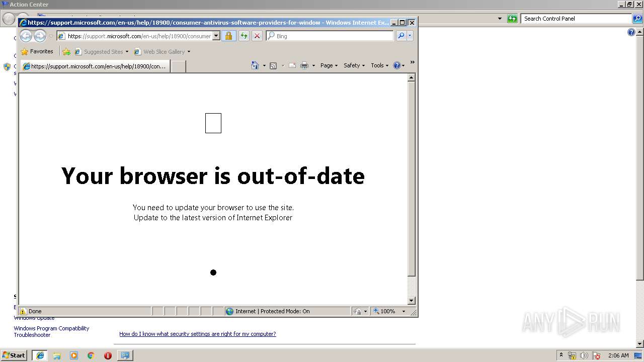
Task: Click the Home icon in command bar
Action: click(x=255, y=65)
